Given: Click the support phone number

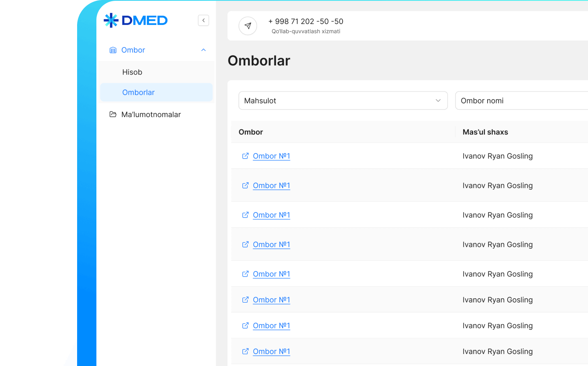Looking at the screenshot, I should [306, 22].
